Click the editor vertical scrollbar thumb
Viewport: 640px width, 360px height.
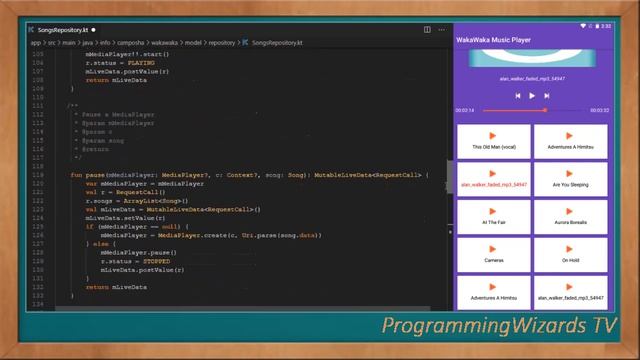[x=450, y=177]
